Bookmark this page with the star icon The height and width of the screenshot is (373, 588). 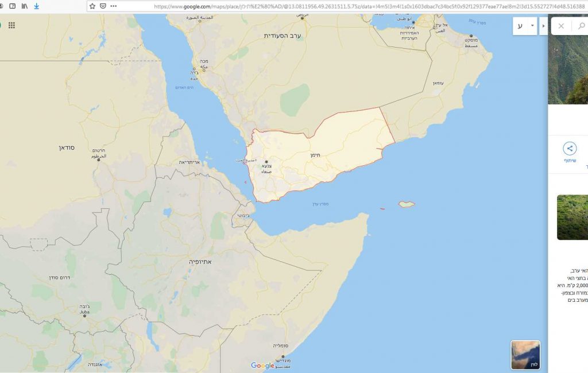(92, 6)
